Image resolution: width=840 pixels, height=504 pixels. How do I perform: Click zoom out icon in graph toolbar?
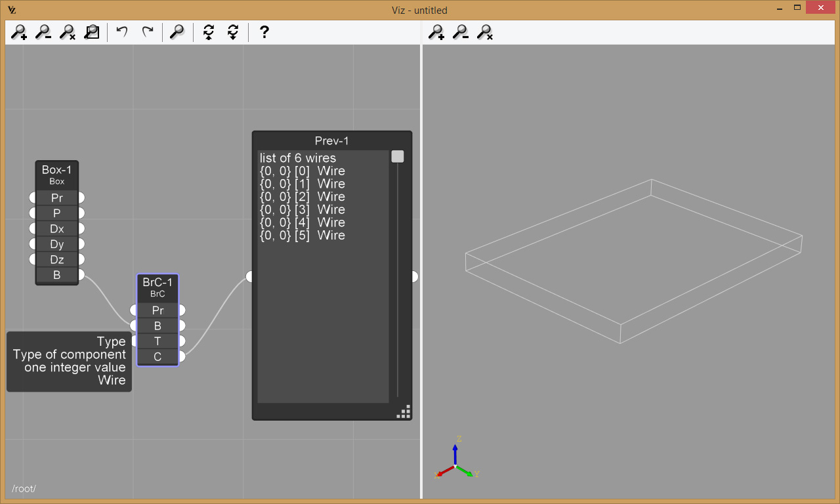[x=43, y=32]
